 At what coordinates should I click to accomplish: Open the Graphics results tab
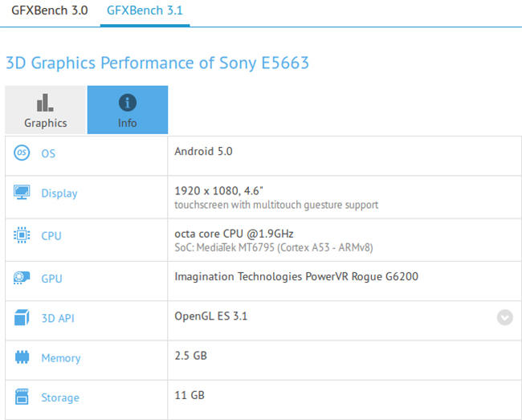pos(46,110)
